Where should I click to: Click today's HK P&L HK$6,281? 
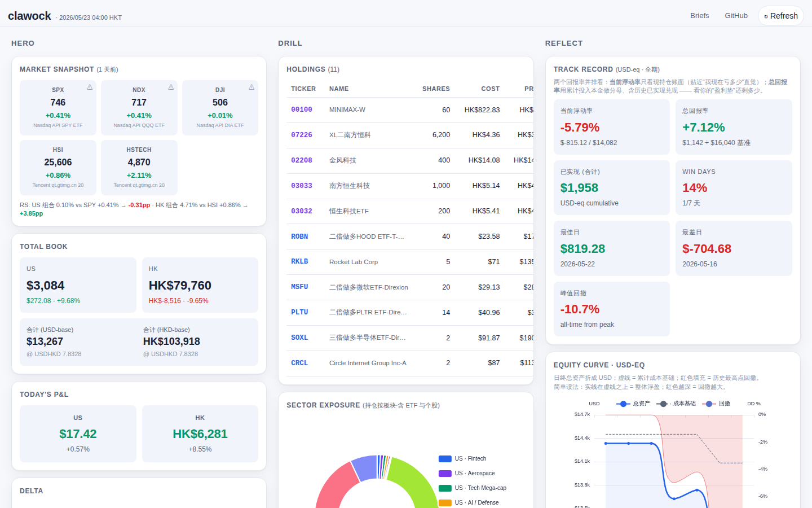200,434
